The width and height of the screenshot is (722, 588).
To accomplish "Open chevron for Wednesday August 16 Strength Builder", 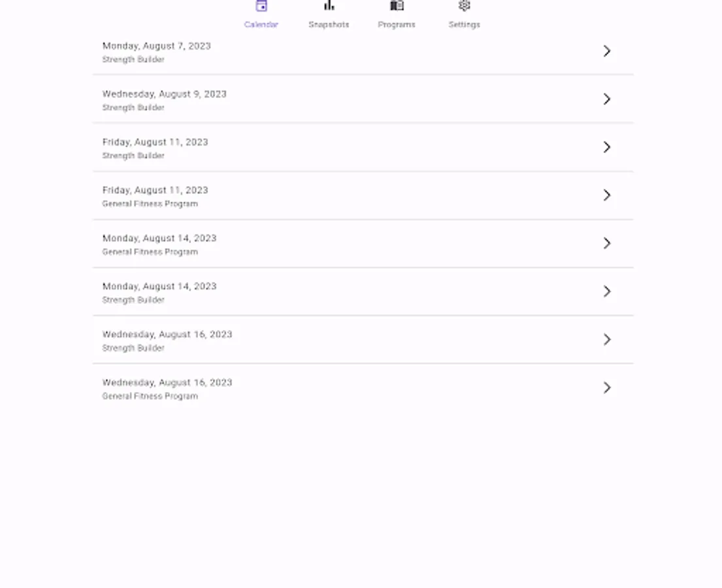I will click(606, 339).
